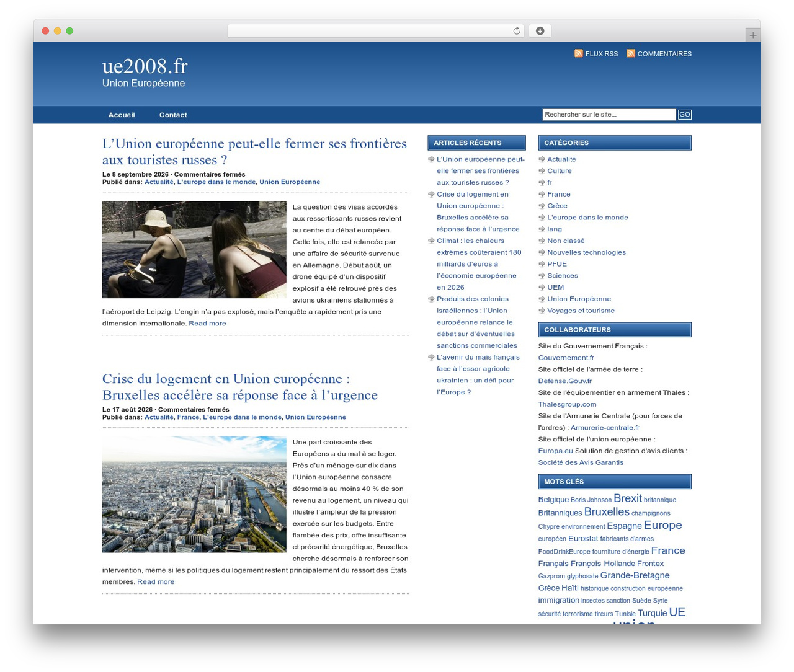Visit the Thalesgroup.com link
The image size is (794, 672).
567,404
